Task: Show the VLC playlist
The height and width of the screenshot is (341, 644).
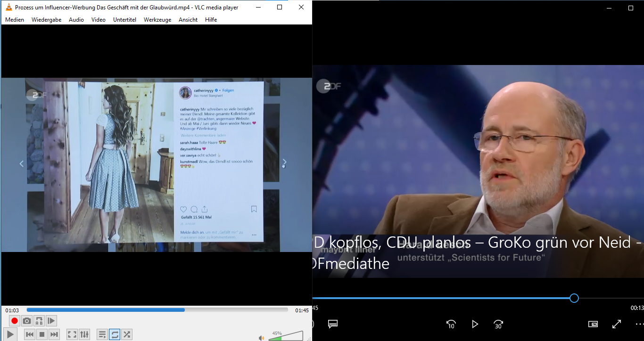Action: click(x=102, y=334)
